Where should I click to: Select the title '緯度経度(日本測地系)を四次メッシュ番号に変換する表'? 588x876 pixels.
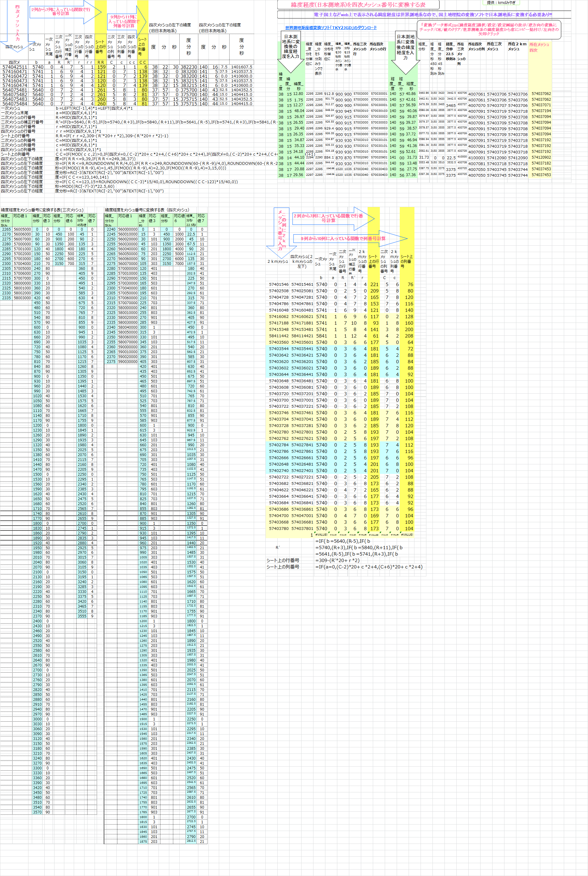[x=358, y=5]
